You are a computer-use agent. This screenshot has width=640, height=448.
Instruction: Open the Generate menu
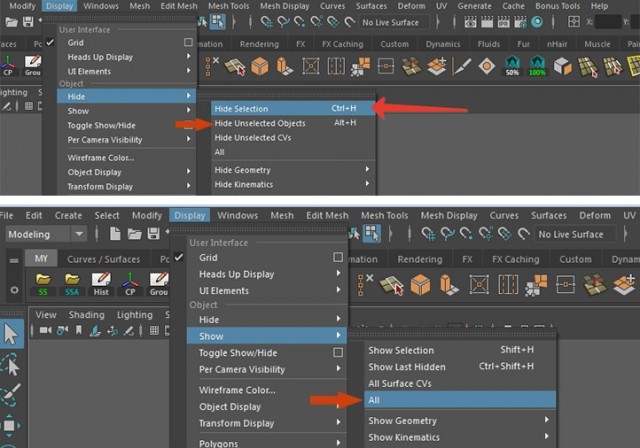(x=474, y=6)
